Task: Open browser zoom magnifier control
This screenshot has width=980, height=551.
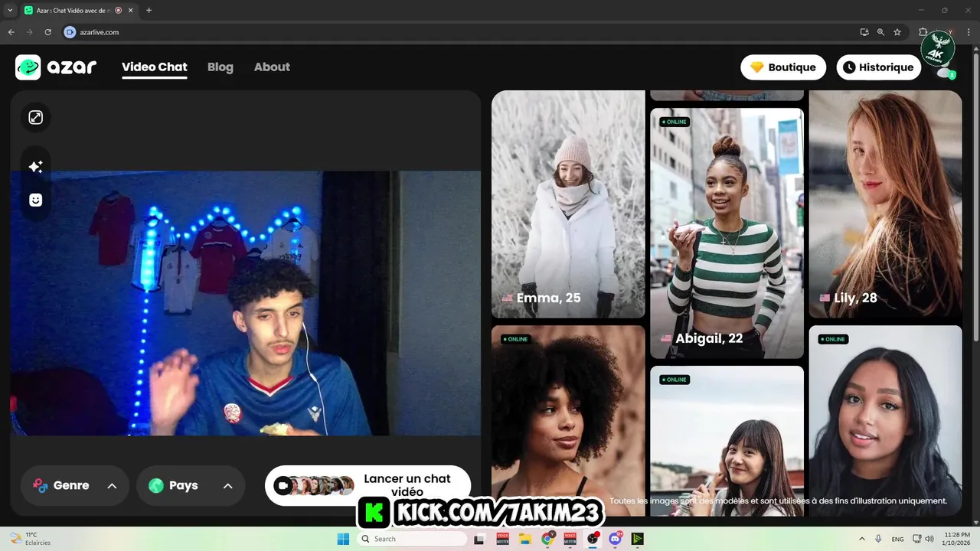Action: [x=880, y=32]
